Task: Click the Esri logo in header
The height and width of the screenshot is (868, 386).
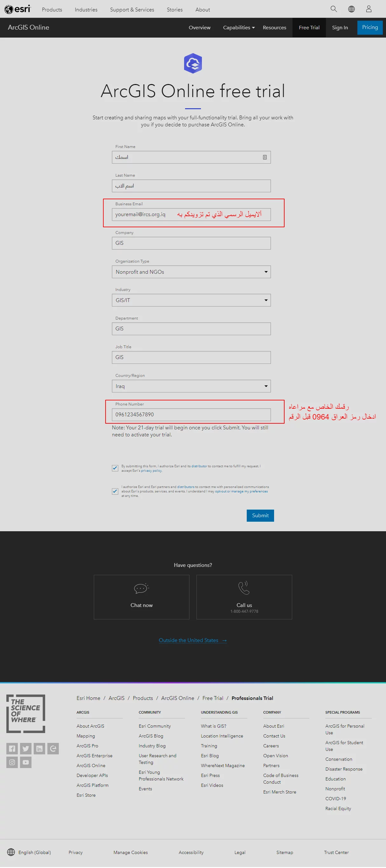Action: 17,9
